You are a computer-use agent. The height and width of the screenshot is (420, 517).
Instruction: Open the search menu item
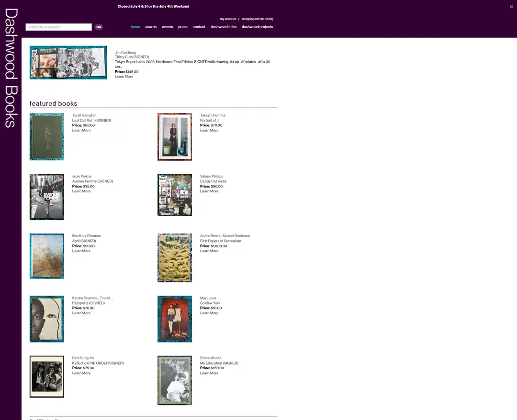click(151, 27)
